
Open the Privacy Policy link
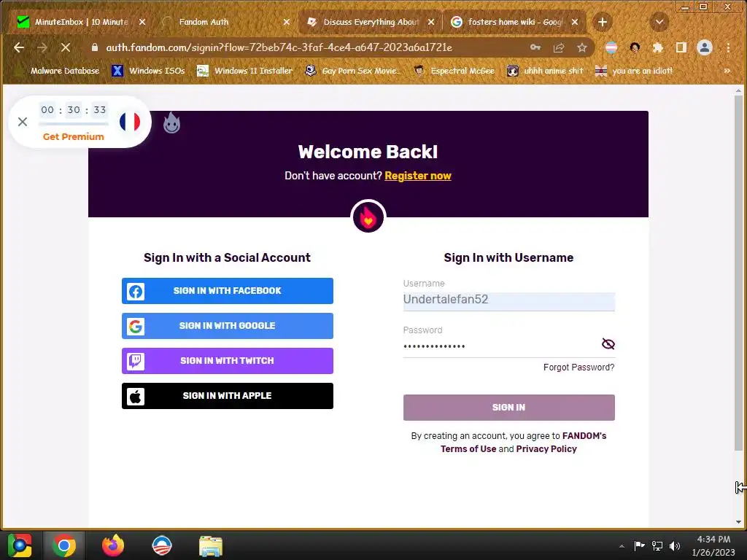546,449
